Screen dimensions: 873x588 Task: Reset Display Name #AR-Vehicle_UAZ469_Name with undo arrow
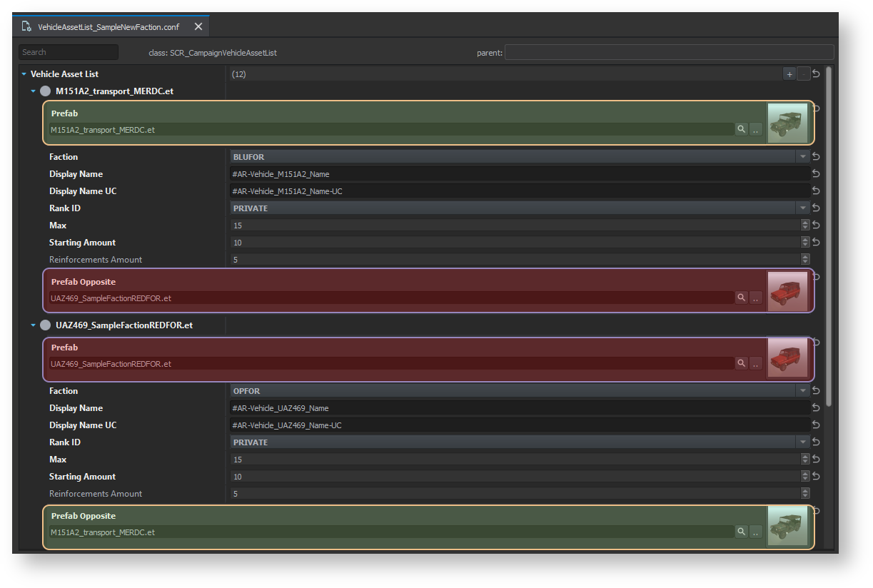click(x=816, y=408)
